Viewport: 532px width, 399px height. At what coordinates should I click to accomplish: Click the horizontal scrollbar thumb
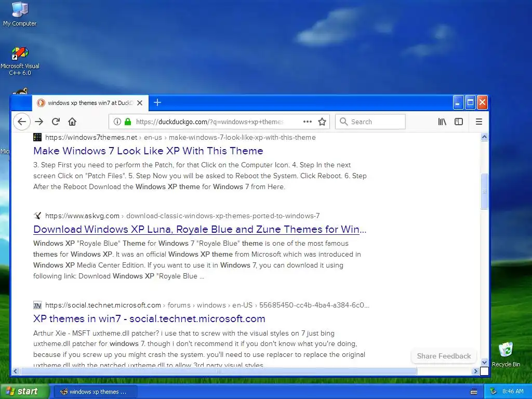pos(219,371)
